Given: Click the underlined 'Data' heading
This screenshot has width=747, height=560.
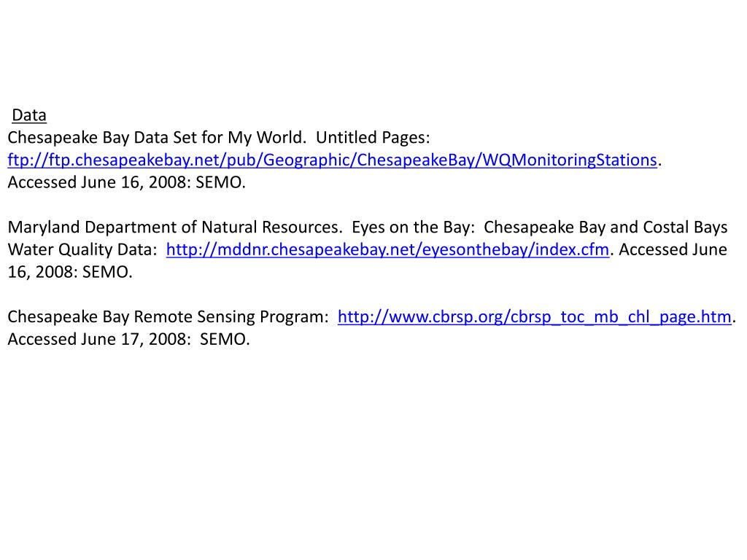Looking at the screenshot, I should [29, 115].
